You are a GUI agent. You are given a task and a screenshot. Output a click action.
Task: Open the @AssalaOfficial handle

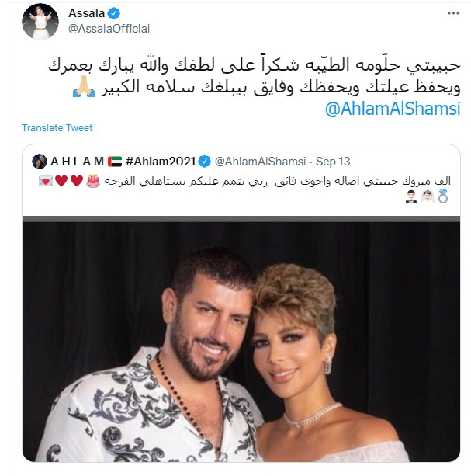(x=109, y=29)
